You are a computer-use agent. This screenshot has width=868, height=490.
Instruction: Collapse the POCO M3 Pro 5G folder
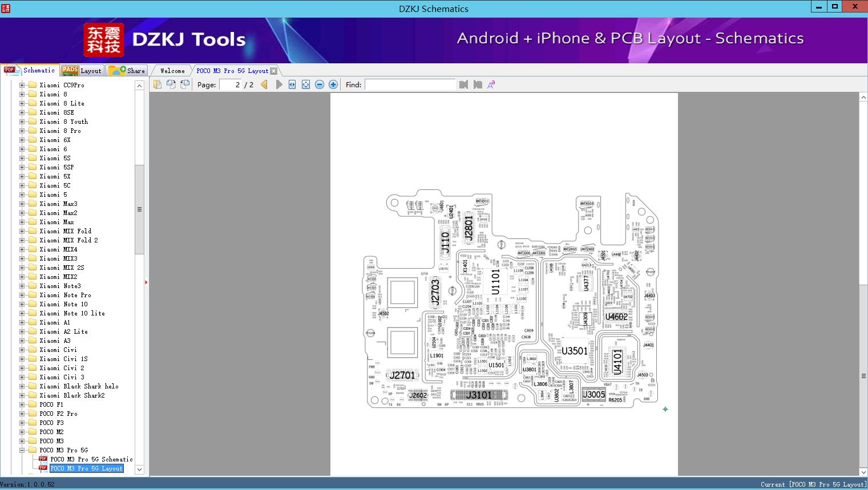(21, 450)
